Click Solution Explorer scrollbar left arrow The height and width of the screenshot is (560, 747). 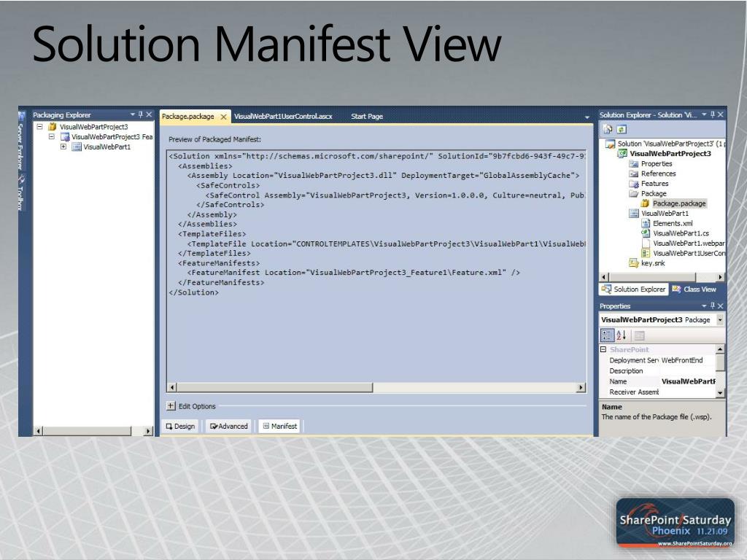pyautogui.click(x=604, y=277)
